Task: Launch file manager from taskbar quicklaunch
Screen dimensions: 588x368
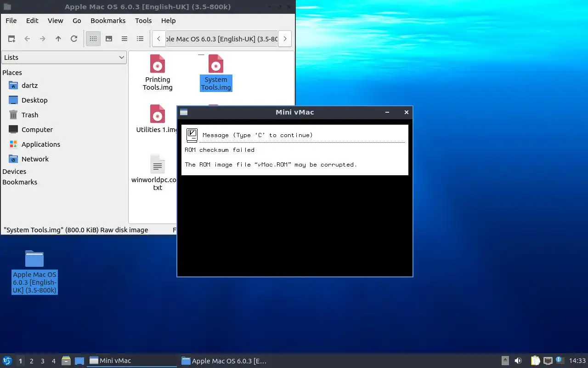Action: pos(66,361)
